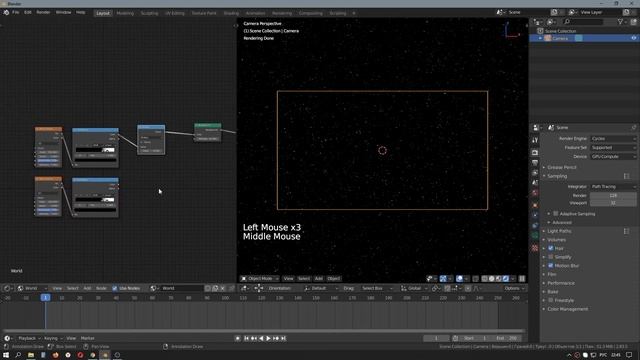Open the Device dropdown showing GPU Compute
Image resolution: width=640 pixels, height=360 pixels.
pyautogui.click(x=613, y=156)
